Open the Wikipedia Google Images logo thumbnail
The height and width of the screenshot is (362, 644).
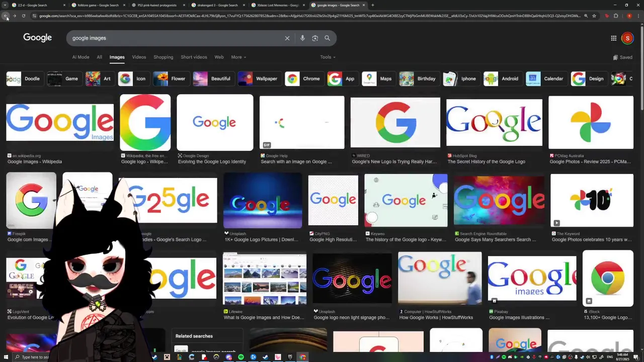(x=60, y=122)
